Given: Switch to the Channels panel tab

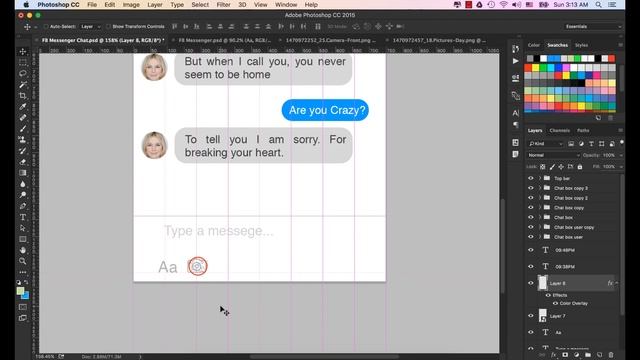Looking at the screenshot, I should pos(559,131).
